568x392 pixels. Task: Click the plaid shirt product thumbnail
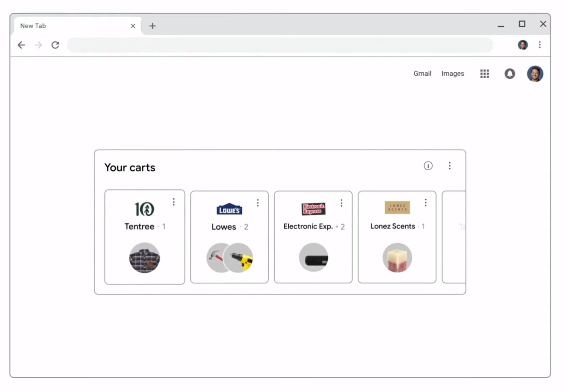coord(145,258)
